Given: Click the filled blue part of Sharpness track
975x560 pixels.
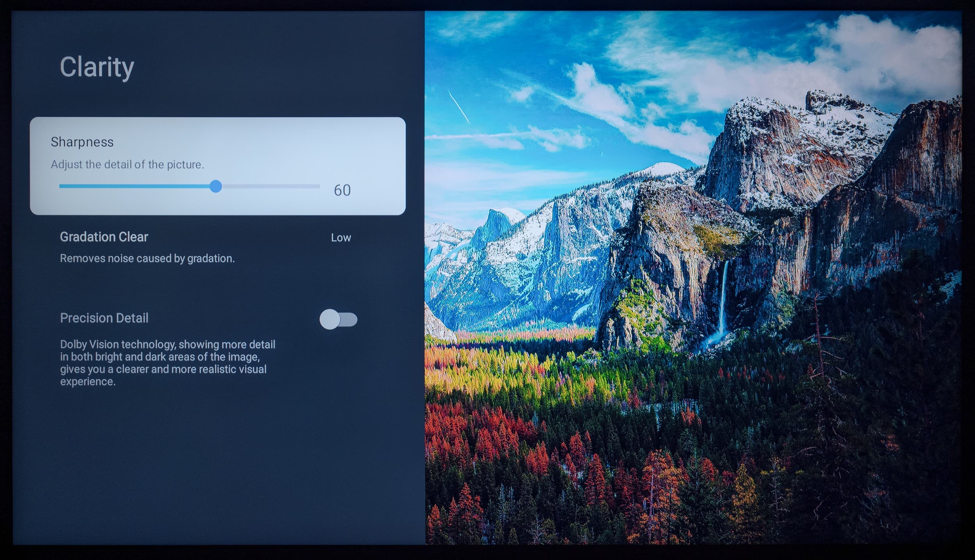Looking at the screenshot, I should click(x=135, y=186).
